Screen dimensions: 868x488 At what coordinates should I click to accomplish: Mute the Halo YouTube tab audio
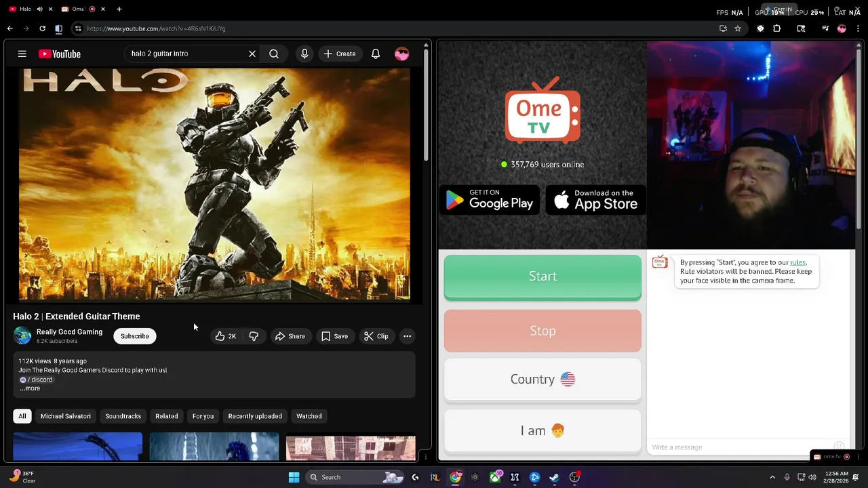pos(39,9)
